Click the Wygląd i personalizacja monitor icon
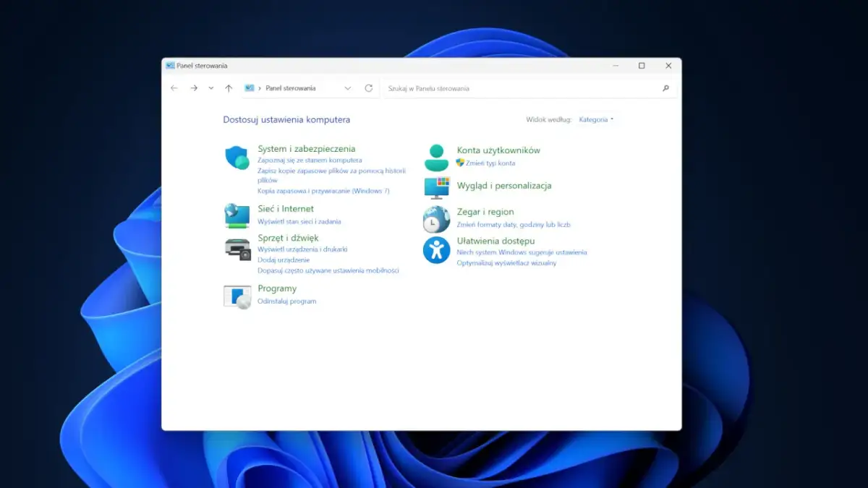The image size is (868, 488). [x=436, y=187]
